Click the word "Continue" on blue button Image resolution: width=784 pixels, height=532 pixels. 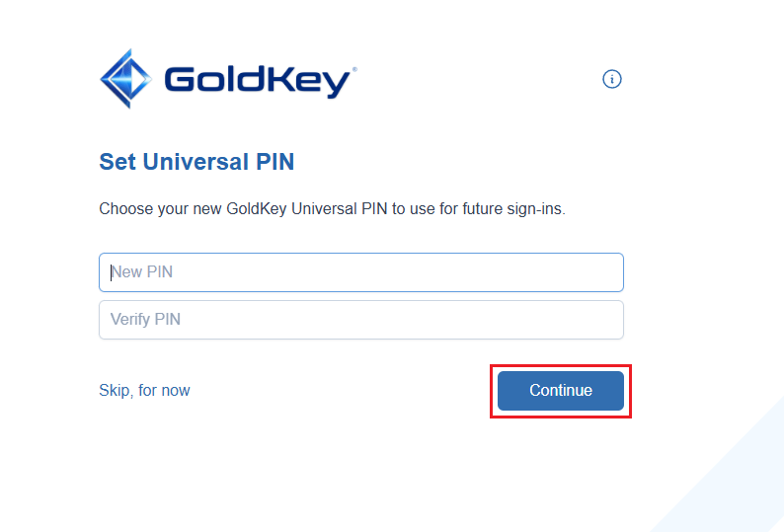561,391
